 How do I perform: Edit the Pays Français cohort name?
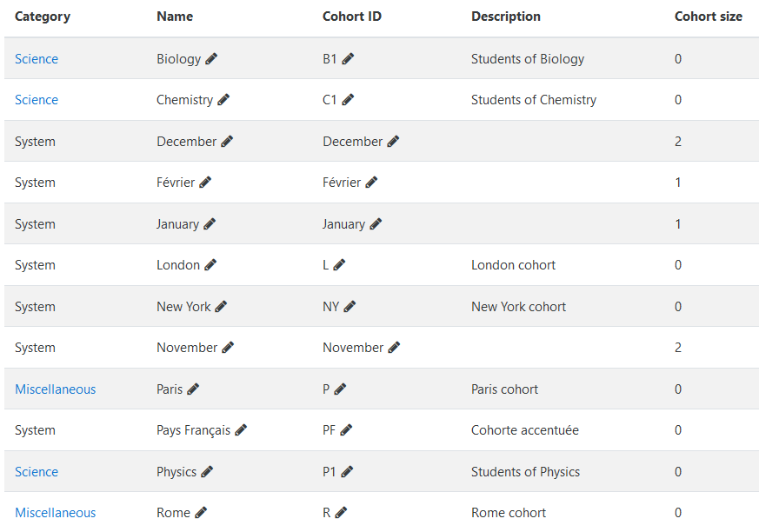241,430
